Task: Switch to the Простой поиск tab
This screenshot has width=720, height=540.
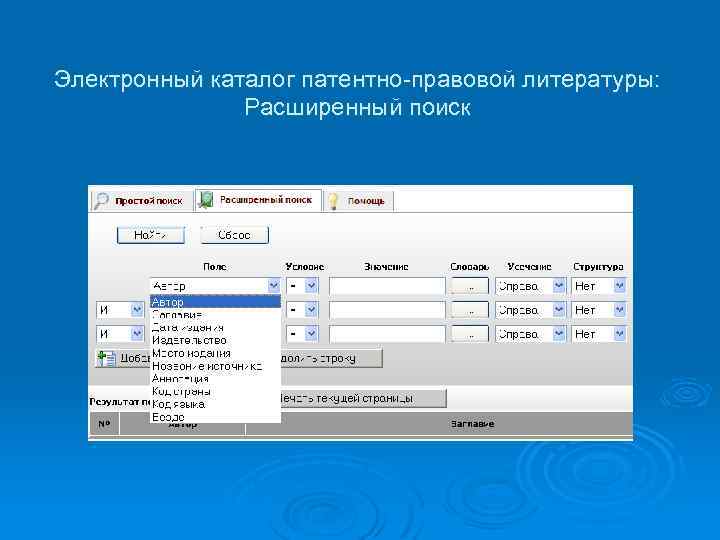Action: click(141, 201)
